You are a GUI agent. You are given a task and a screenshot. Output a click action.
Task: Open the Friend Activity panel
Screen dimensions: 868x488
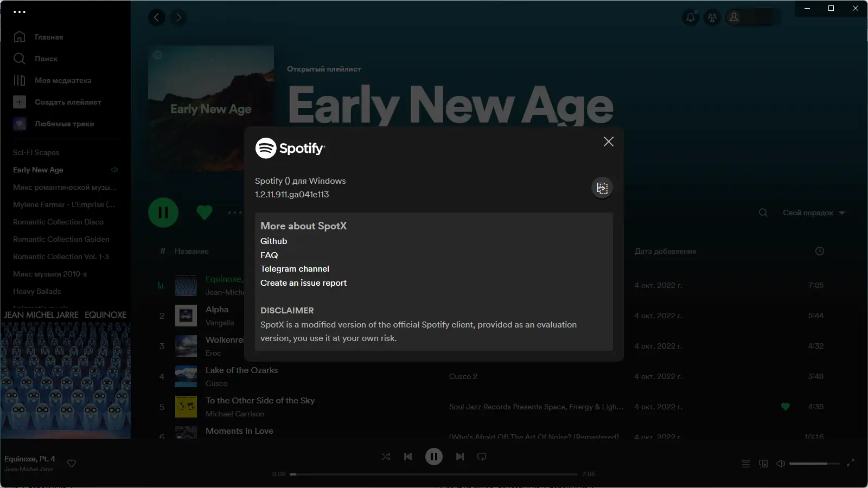(x=712, y=17)
